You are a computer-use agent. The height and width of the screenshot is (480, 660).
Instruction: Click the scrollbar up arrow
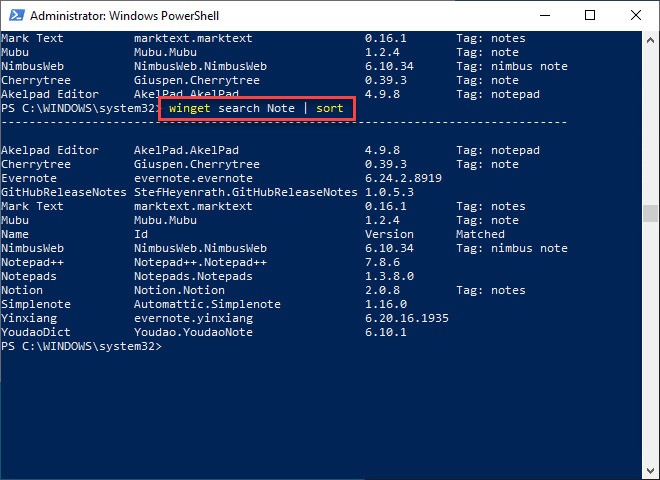(x=651, y=39)
